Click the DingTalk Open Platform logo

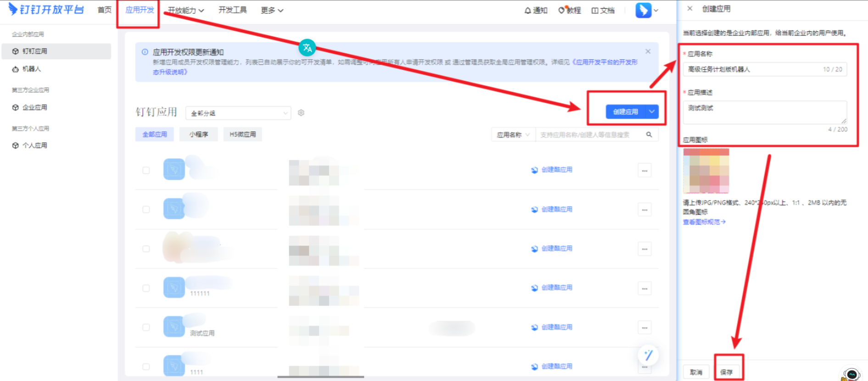[46, 9]
